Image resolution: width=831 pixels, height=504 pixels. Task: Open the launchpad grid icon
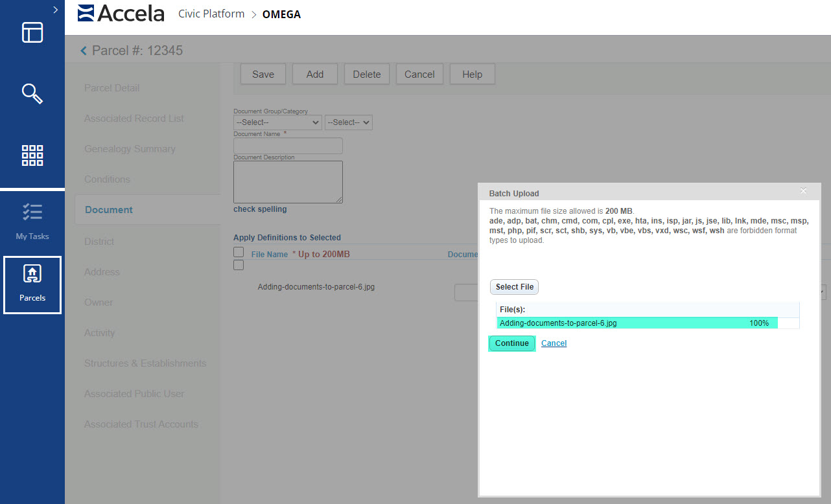pos(32,155)
